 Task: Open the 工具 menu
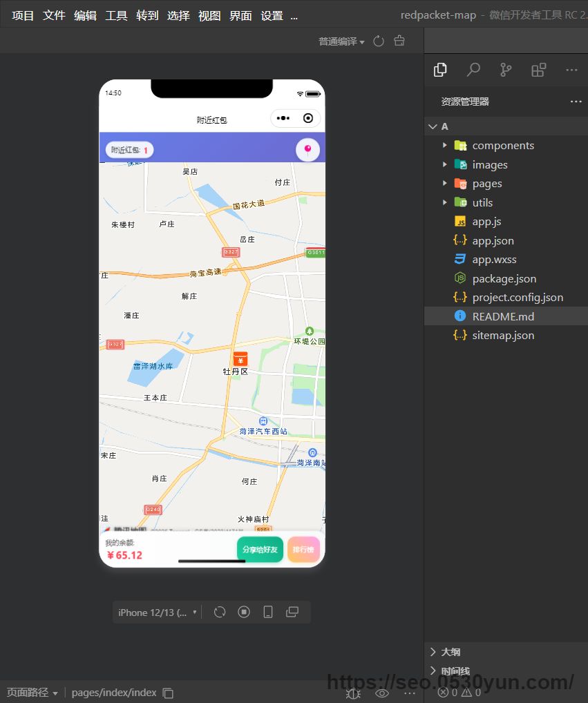[116, 15]
